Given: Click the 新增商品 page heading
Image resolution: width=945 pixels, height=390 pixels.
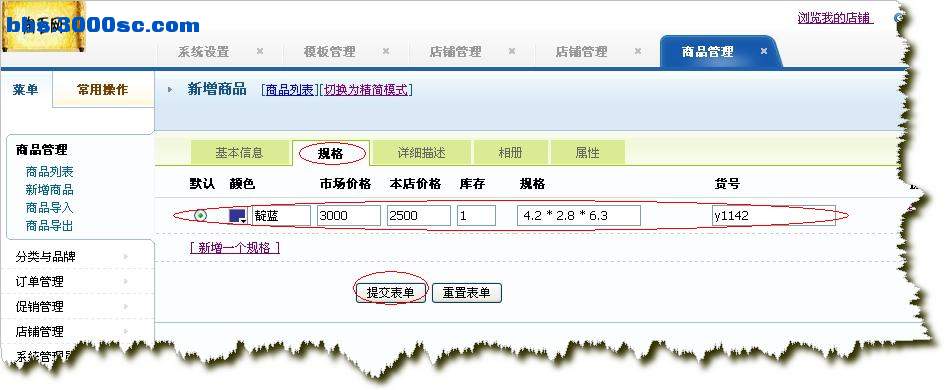Looking at the screenshot, I should [217, 90].
